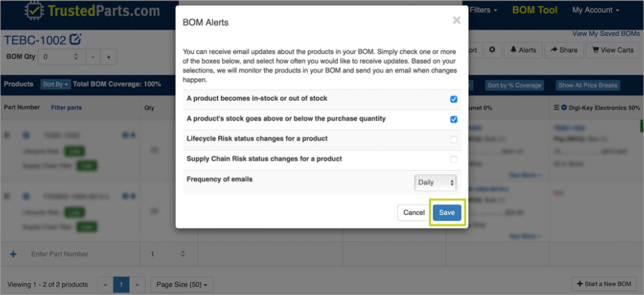Open the Sort By dropdown

55,84
